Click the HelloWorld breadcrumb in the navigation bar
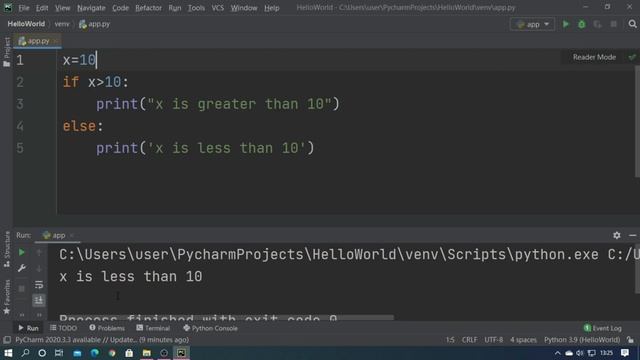This screenshot has height=360, width=640. (x=26, y=24)
